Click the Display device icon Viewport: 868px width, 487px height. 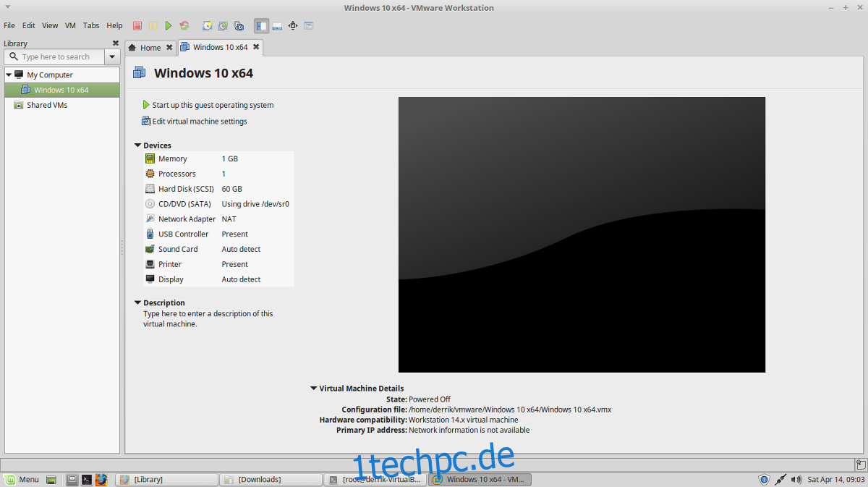click(x=150, y=279)
